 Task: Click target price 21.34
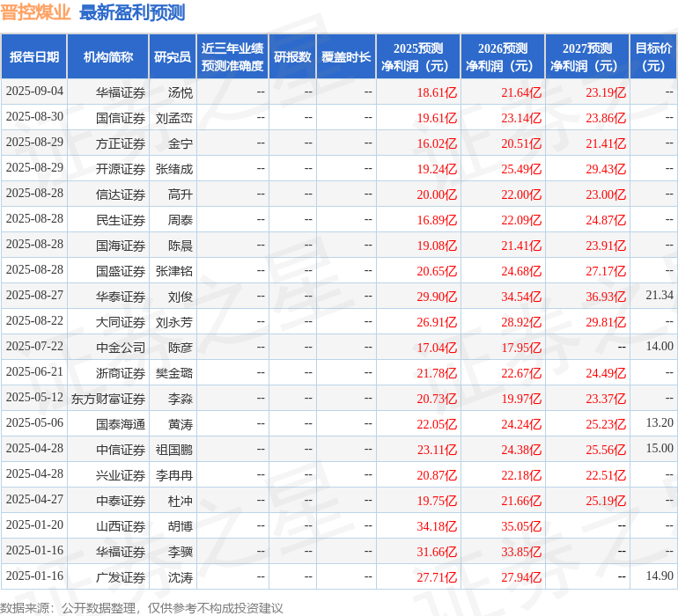660,296
